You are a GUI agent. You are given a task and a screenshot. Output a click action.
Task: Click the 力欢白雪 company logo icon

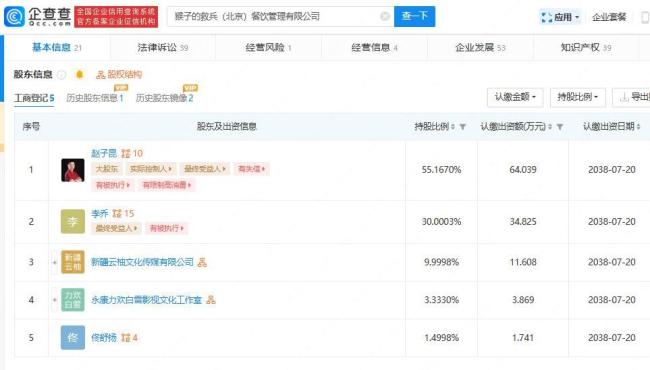tap(73, 300)
